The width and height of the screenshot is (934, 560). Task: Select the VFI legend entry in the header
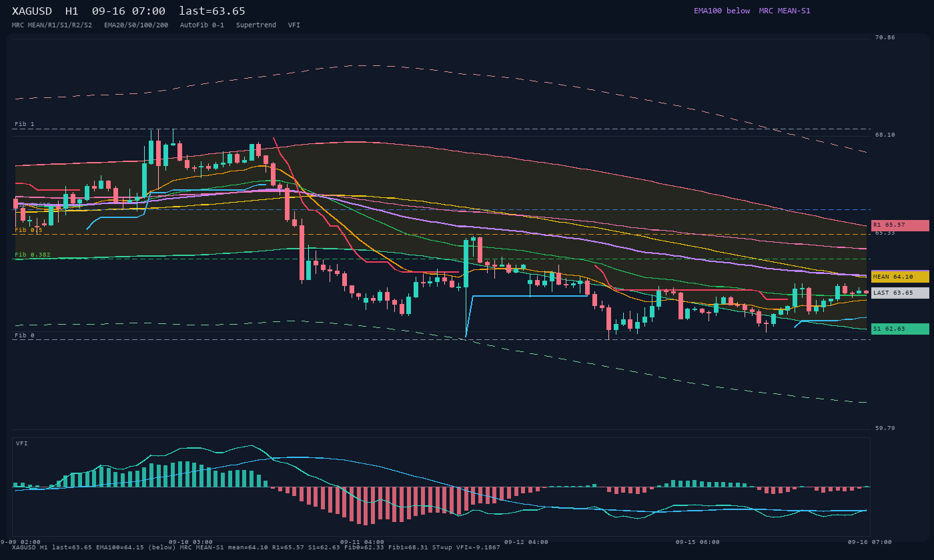coord(294,25)
